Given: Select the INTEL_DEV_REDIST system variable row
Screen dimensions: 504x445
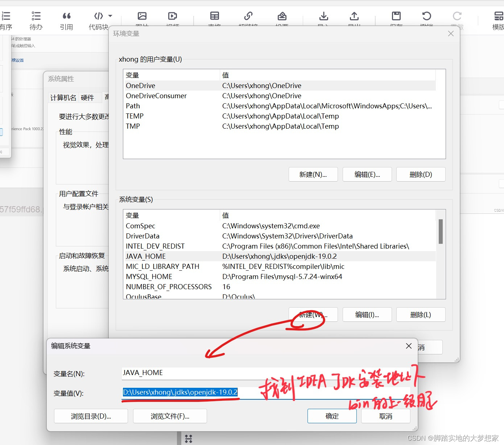Looking at the screenshot, I should [x=279, y=246].
